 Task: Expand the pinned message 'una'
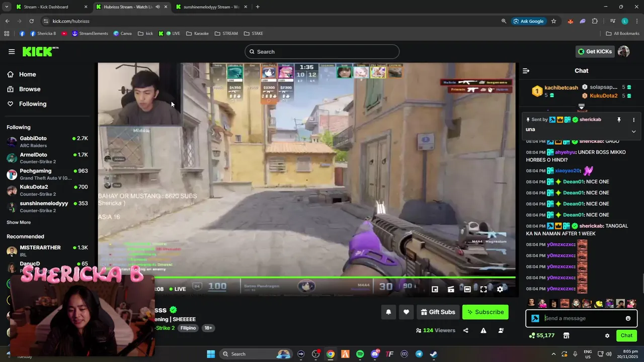pos(633,131)
